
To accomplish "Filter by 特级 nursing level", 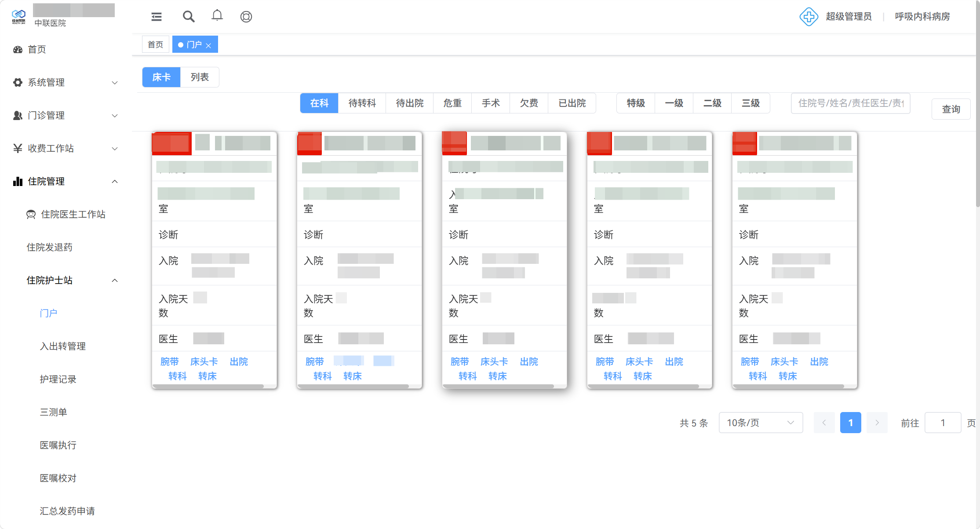I will [636, 103].
